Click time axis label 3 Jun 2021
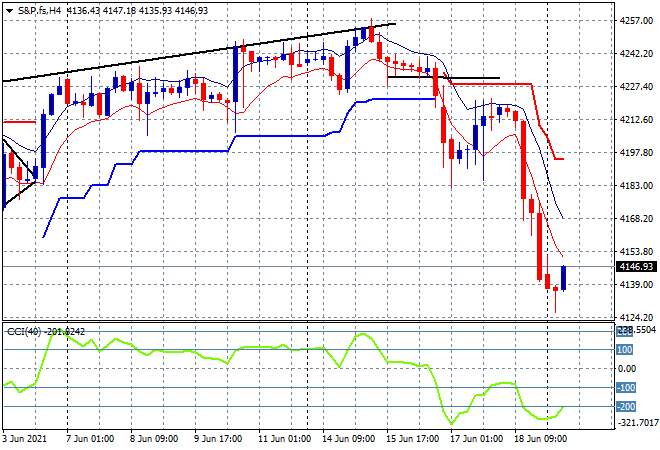 coord(24,439)
